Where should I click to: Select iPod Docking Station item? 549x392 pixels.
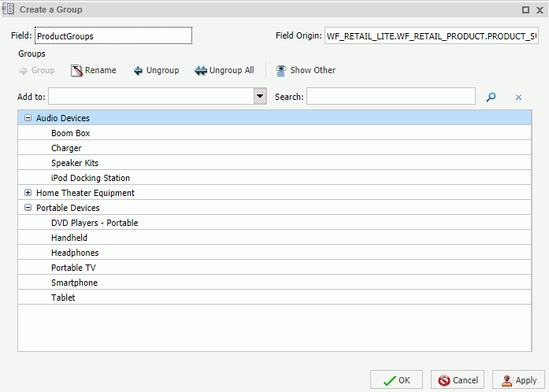pos(274,178)
